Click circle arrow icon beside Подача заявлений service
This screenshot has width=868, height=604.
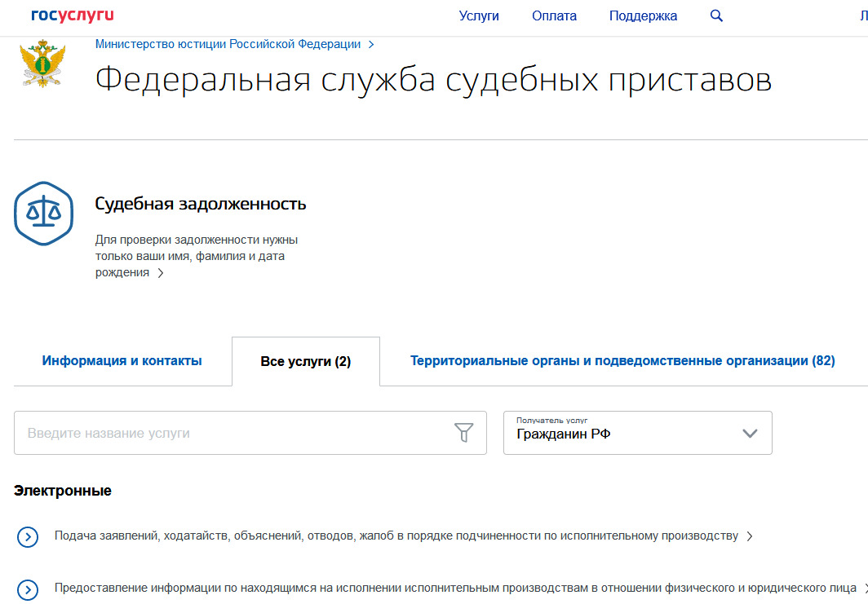(28, 536)
